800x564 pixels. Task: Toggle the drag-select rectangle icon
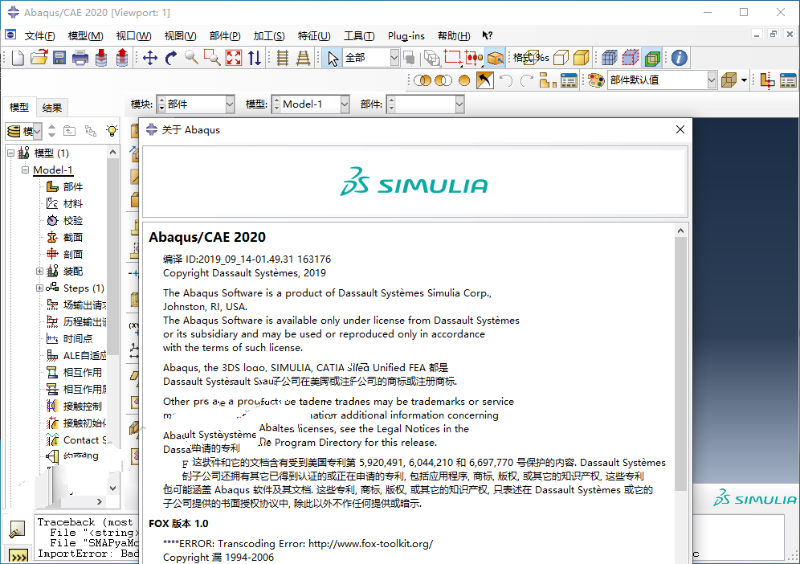(x=452, y=58)
